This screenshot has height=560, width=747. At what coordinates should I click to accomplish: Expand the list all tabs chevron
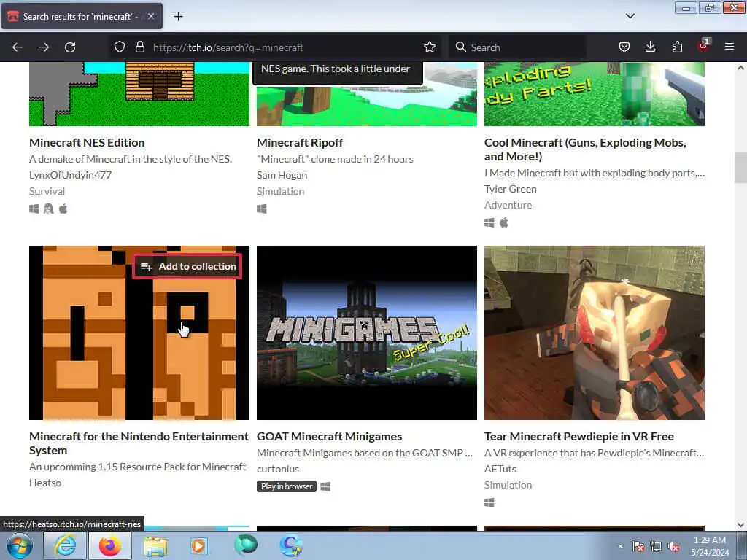point(630,16)
